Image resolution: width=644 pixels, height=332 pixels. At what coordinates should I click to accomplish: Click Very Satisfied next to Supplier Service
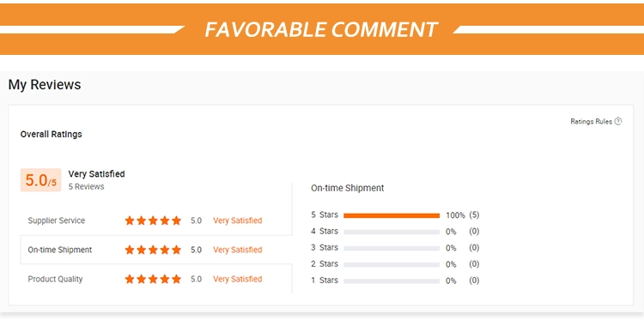point(237,220)
